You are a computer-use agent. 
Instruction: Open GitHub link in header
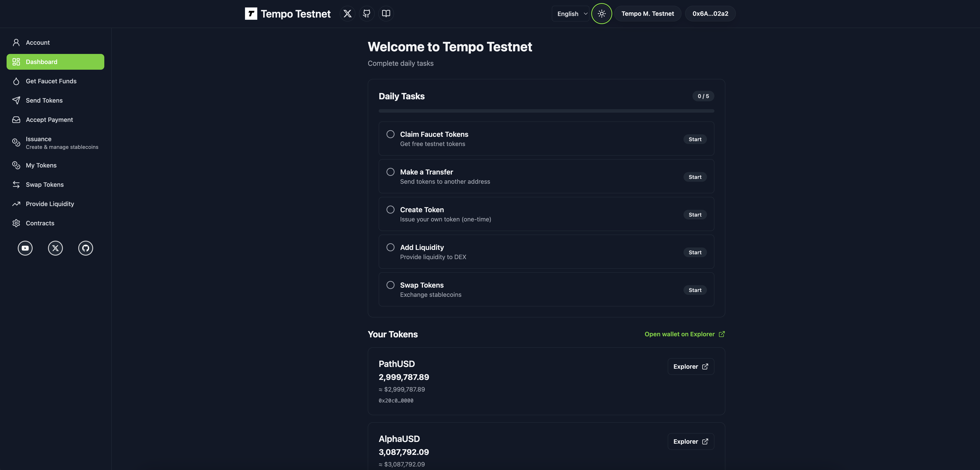point(367,14)
